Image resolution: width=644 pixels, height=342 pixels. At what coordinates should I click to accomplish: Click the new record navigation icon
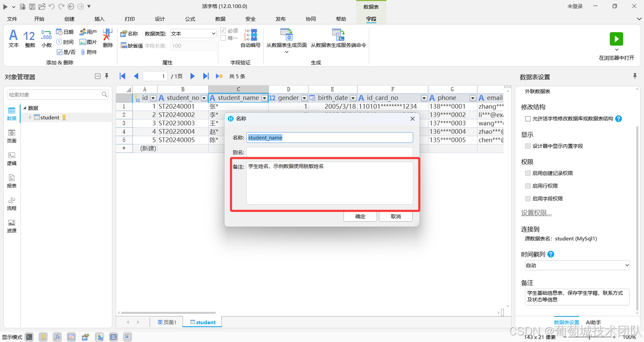coord(219,76)
